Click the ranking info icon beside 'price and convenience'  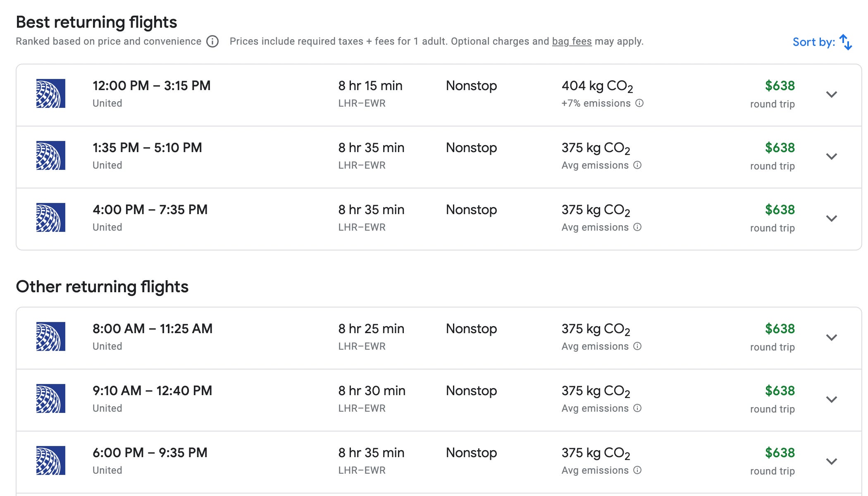click(212, 42)
